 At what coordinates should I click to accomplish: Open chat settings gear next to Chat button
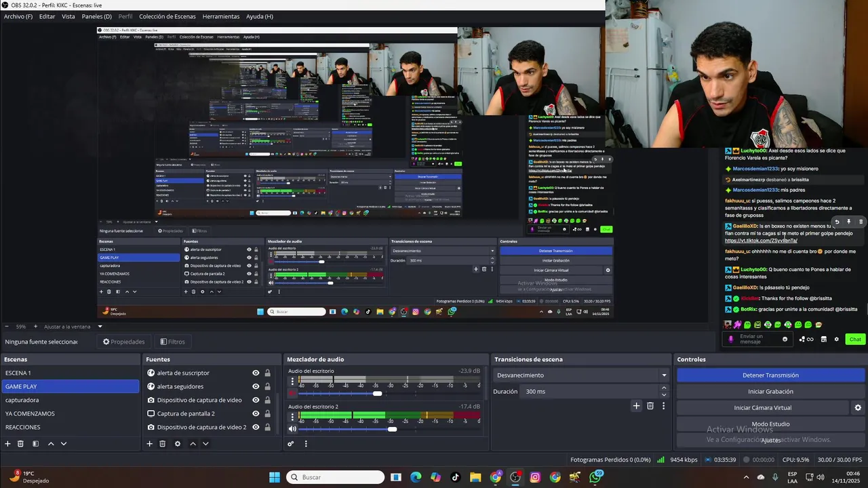(836, 339)
